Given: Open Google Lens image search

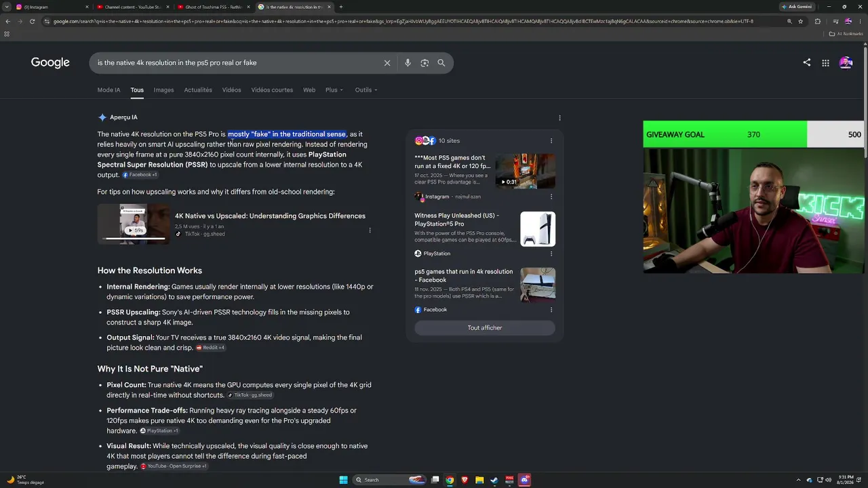Looking at the screenshot, I should 425,63.
